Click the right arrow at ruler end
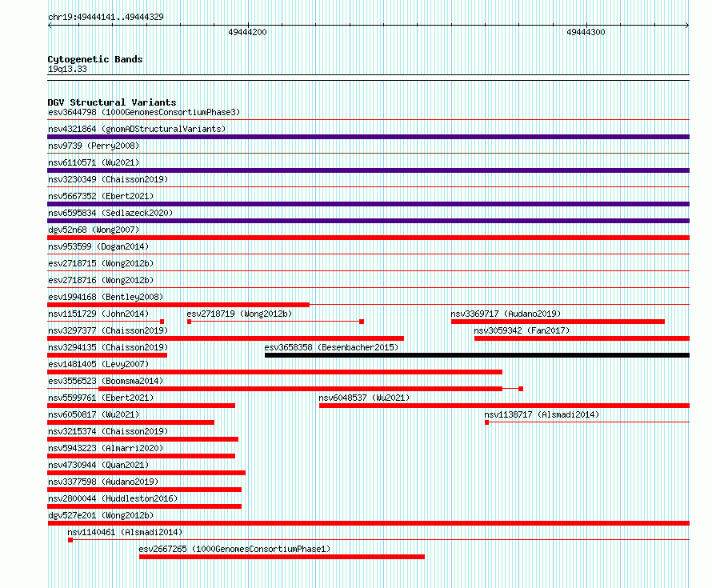Image resolution: width=712 pixels, height=588 pixels. coord(687,26)
